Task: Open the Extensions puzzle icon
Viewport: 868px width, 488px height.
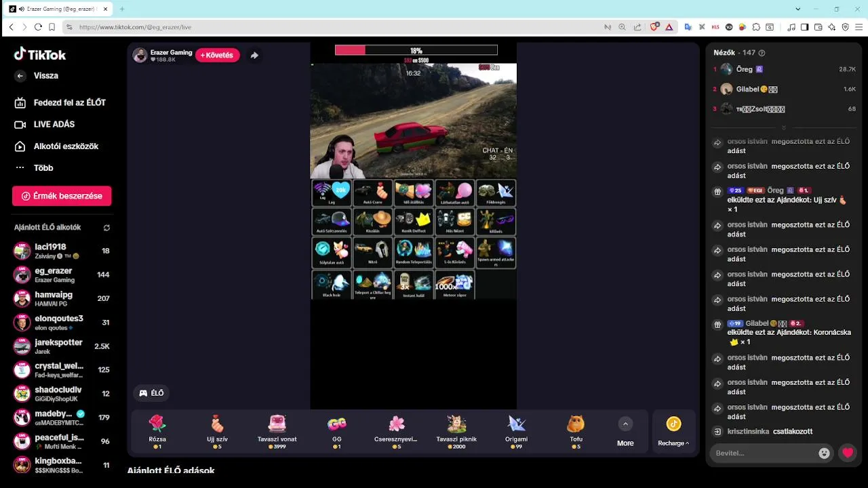Action: click(x=756, y=27)
